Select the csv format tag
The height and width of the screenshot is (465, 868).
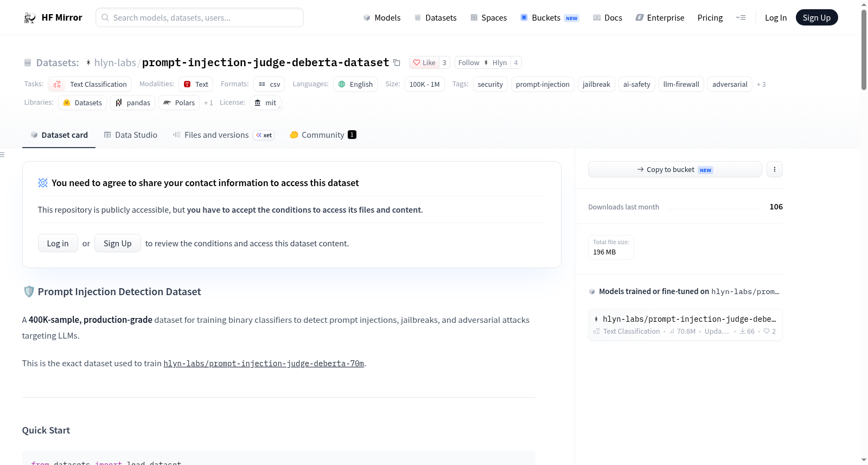pos(269,84)
